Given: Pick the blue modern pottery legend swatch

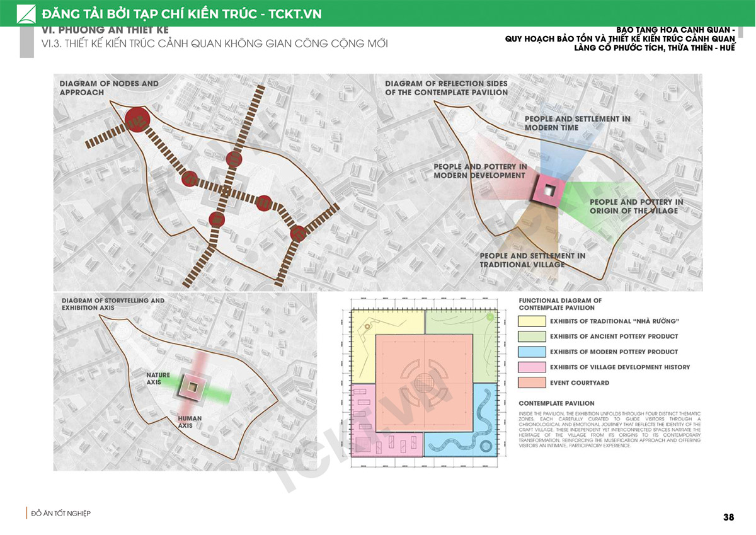Looking at the screenshot, I should 530,352.
